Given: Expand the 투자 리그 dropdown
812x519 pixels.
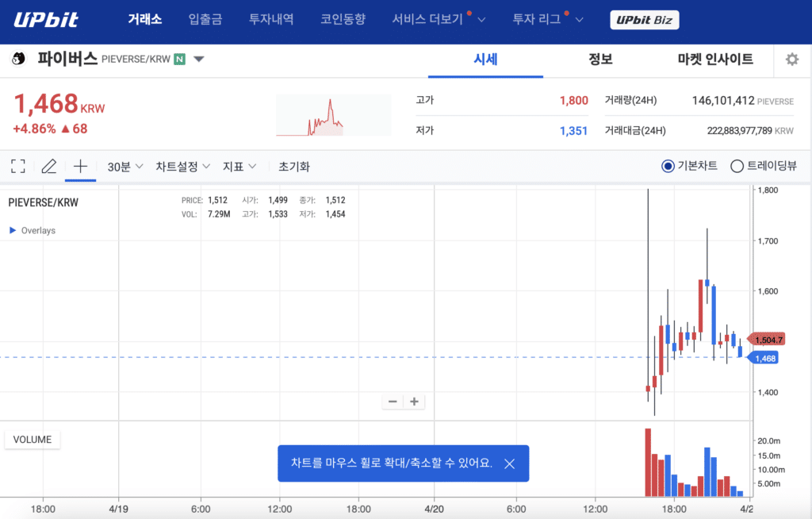Looking at the screenshot, I should point(547,20).
